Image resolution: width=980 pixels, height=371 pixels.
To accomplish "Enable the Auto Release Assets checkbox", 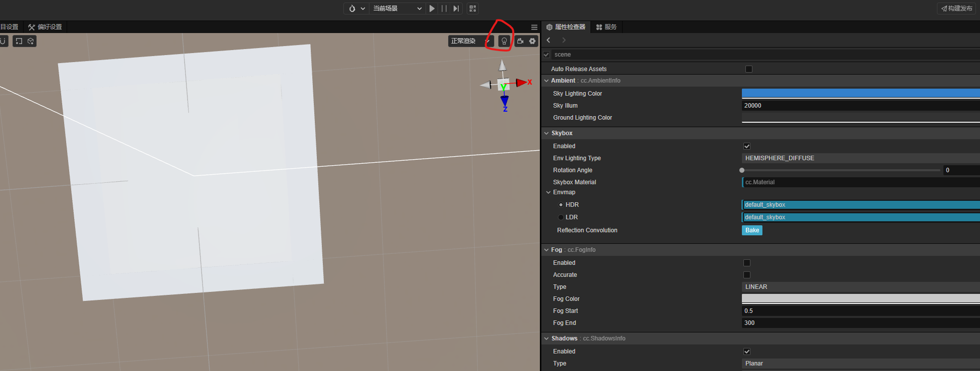I will point(749,69).
